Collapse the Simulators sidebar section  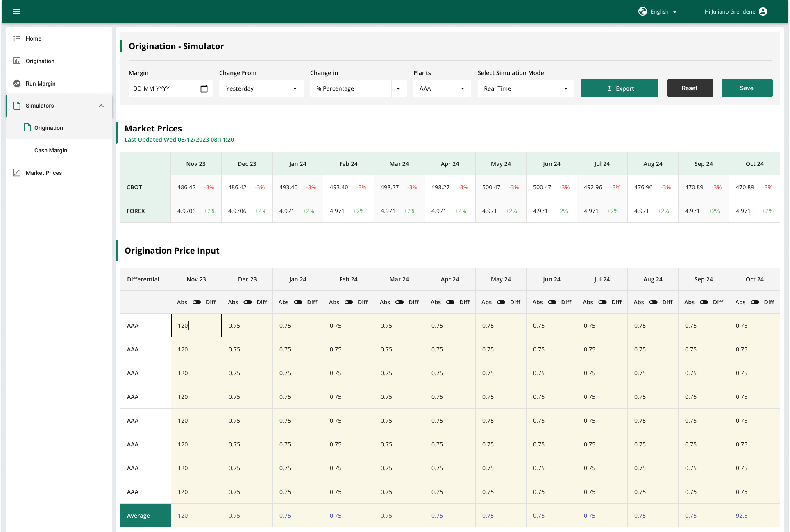point(101,106)
